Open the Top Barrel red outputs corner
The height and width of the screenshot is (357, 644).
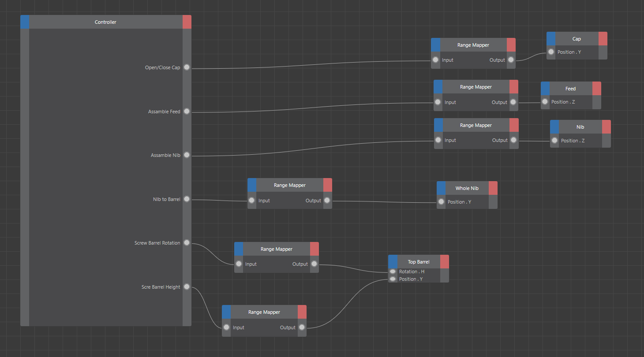tap(445, 262)
